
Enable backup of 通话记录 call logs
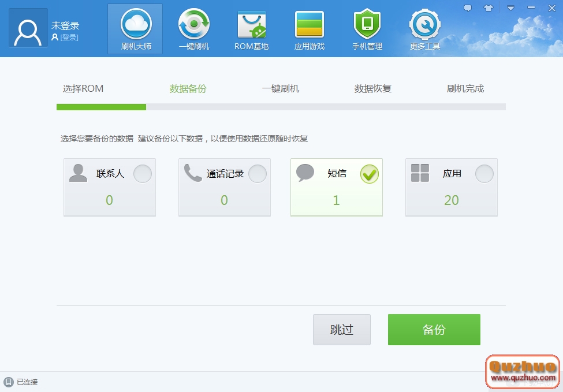[x=257, y=173]
